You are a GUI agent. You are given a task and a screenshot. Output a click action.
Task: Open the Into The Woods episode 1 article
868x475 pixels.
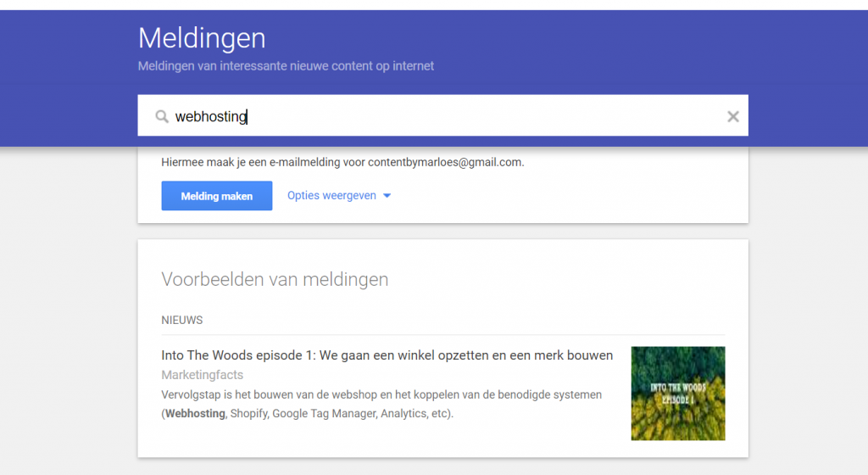[x=387, y=355]
